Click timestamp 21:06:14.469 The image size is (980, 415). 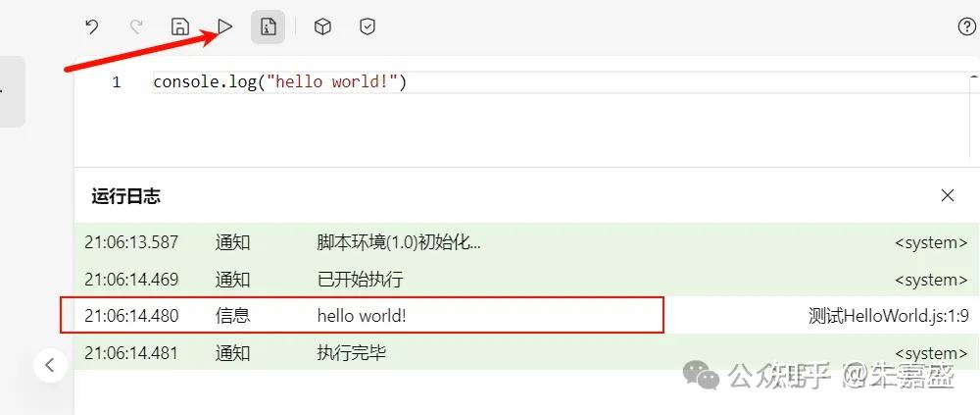tap(131, 280)
